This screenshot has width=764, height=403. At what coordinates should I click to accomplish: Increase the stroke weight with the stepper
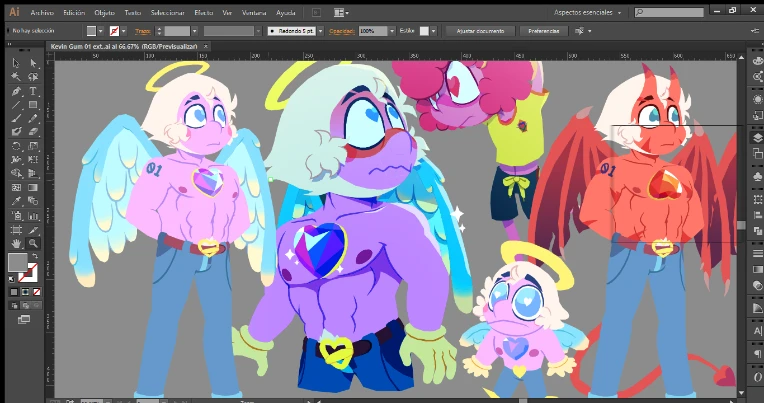[159, 29]
